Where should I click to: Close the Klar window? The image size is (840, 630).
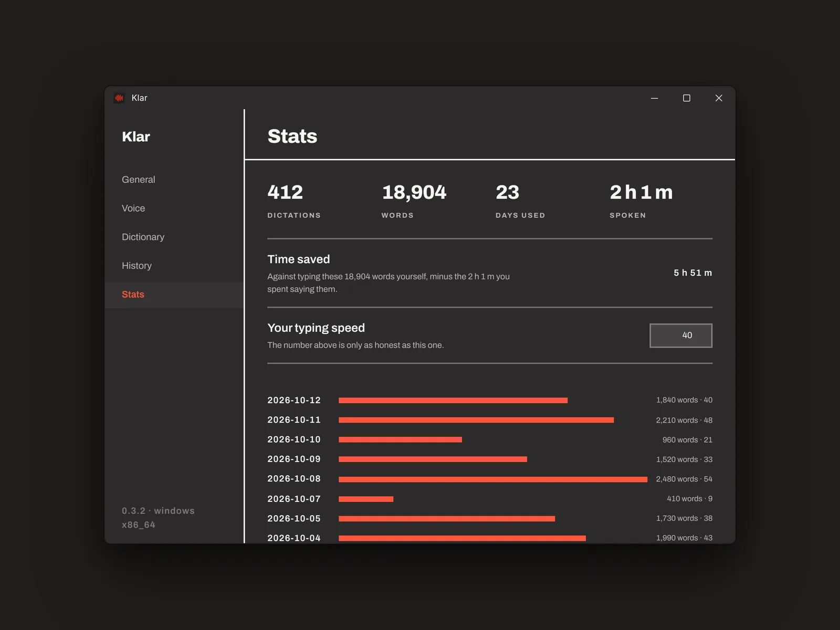click(x=719, y=98)
